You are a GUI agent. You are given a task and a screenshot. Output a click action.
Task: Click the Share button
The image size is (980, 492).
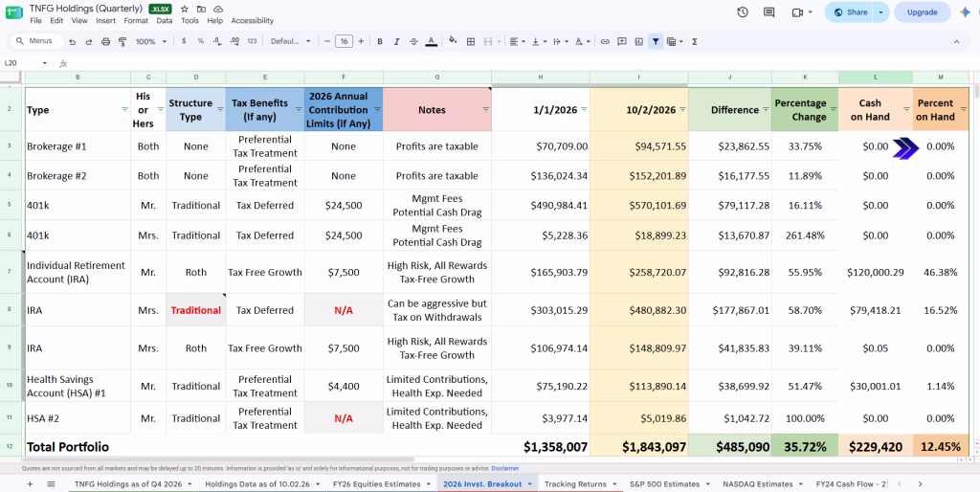850,11
